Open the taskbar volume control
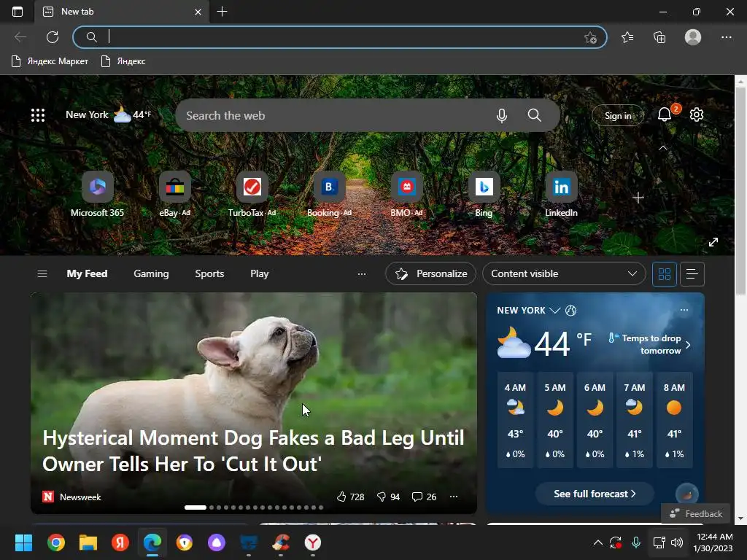Image resolution: width=747 pixels, height=560 pixels. coord(677,542)
